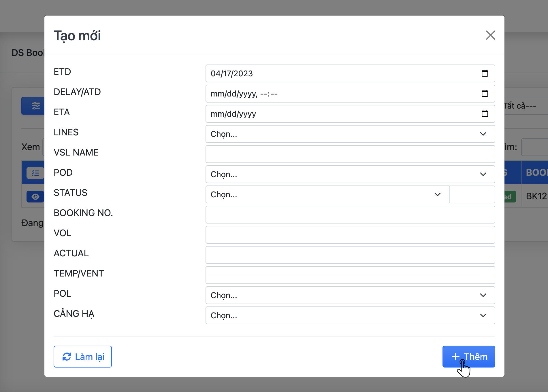Click the BOOKING NO. text field
The height and width of the screenshot is (392, 548).
[x=350, y=215]
